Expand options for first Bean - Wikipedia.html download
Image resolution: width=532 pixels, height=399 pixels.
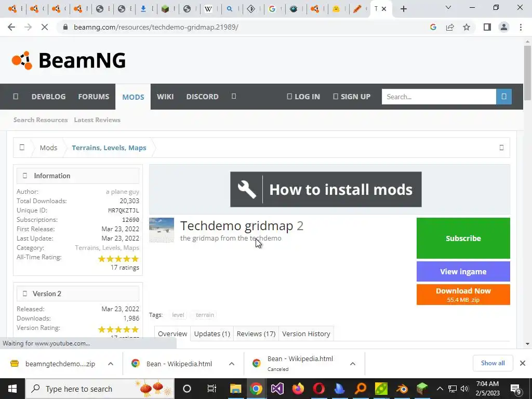(x=232, y=364)
